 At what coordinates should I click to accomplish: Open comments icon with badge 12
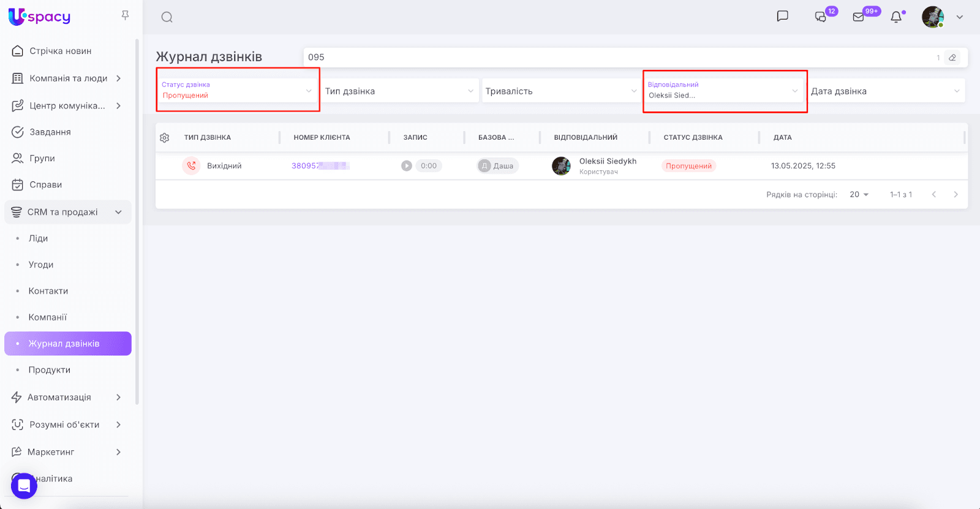(x=820, y=17)
